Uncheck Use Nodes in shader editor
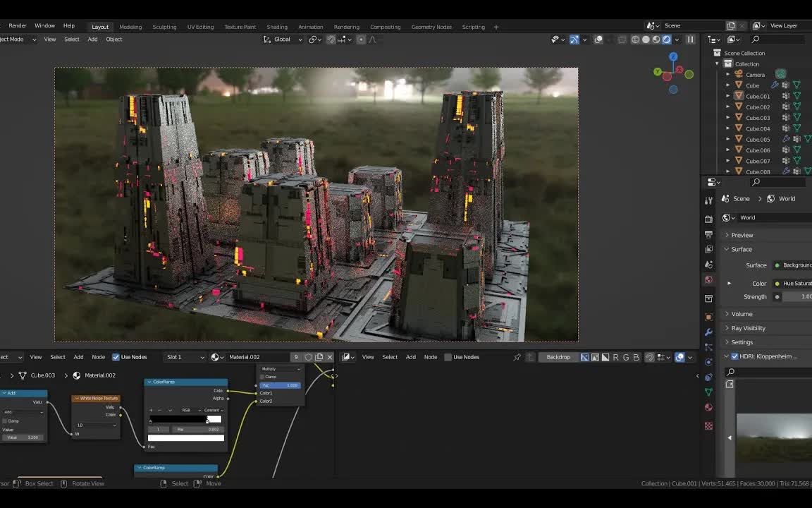The width and height of the screenshot is (812, 508). coord(116,357)
